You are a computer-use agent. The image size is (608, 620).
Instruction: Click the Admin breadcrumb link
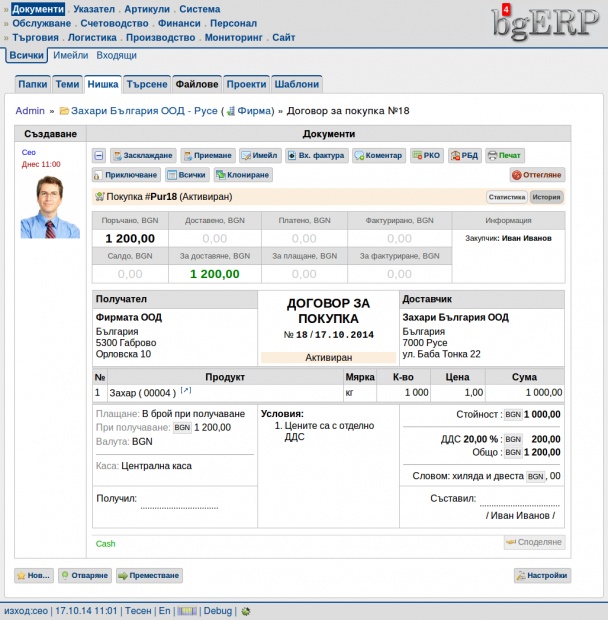pos(30,111)
